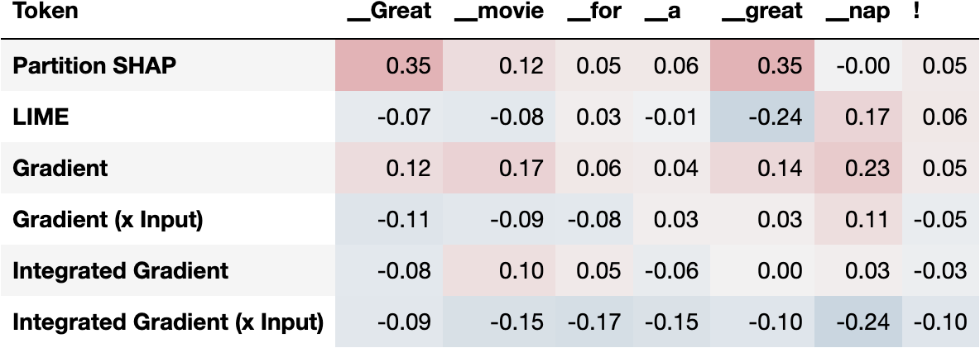Select the LIME 0.17 cell under __nap

871,117
